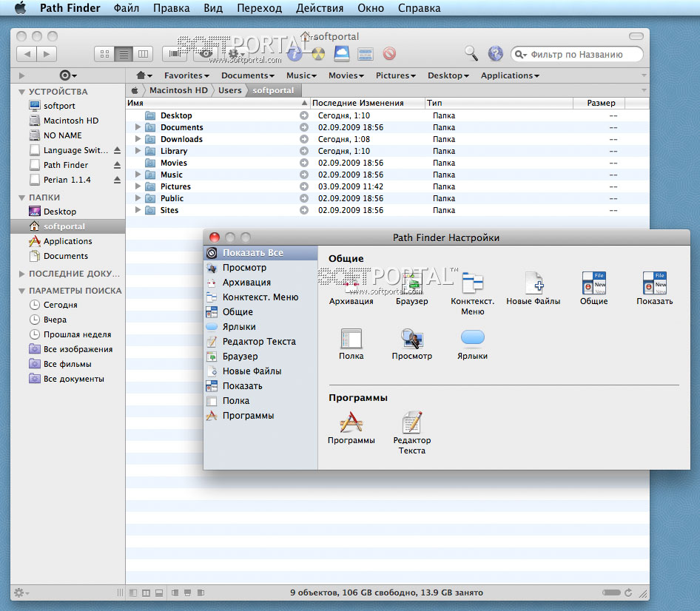This screenshot has height=611, width=700.
Task: Open Редактор Текста icon under Программы
Action: 411,423
